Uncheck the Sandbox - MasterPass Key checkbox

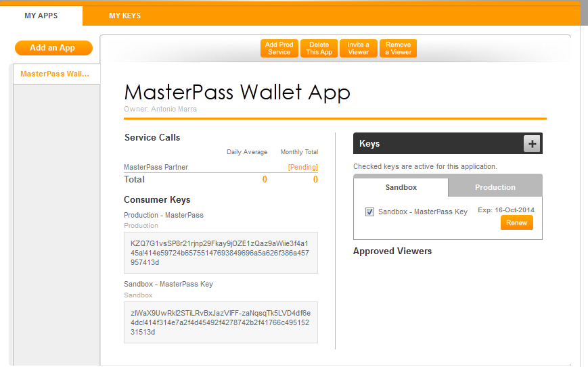pyautogui.click(x=369, y=212)
